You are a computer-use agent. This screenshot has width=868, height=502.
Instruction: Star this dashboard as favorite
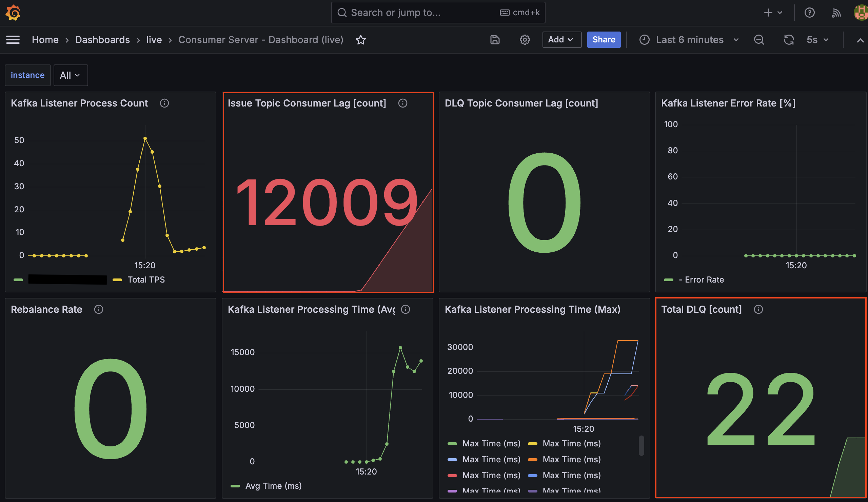(361, 40)
